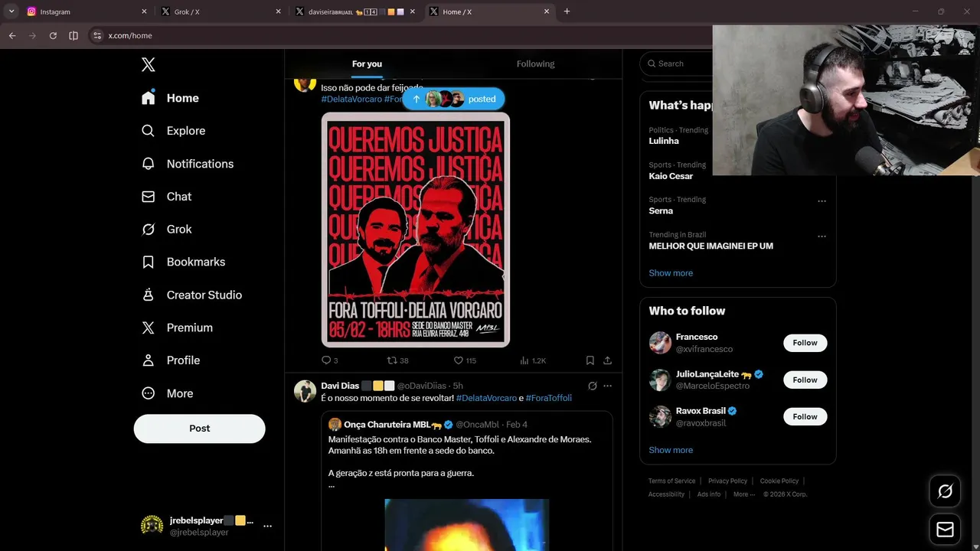980x551 pixels.
Task: Open Bookmarks from the sidebar
Action: point(183,262)
